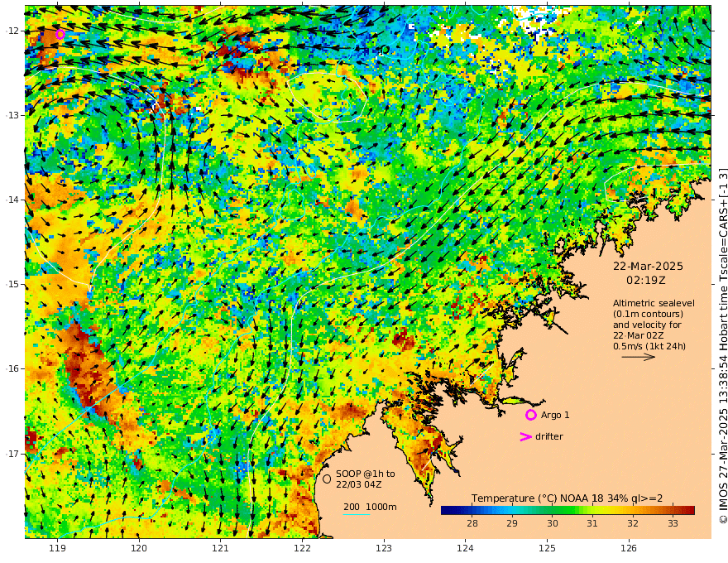Click the "and velocity for" caption line
This screenshot has width=728, height=563.
click(647, 325)
